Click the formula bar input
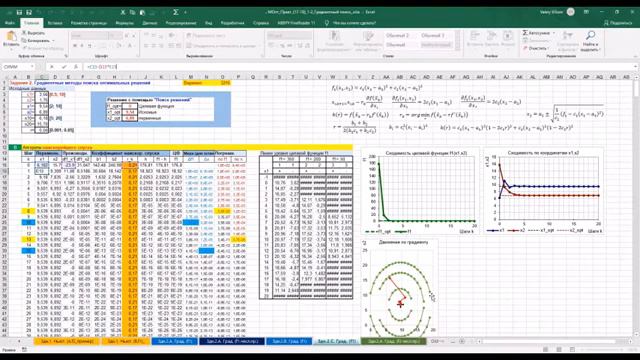 pos(358,67)
